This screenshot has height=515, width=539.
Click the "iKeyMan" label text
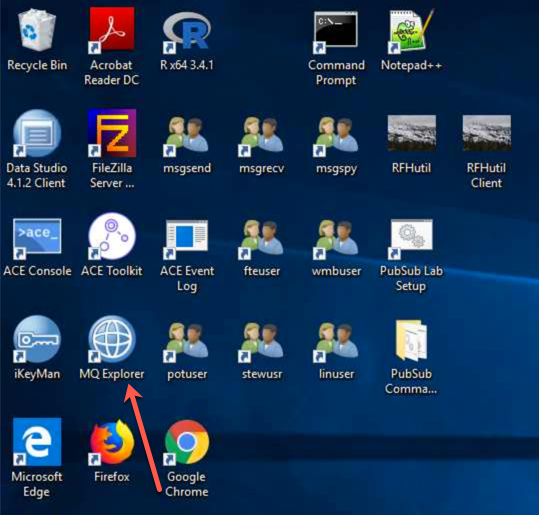coord(37,374)
